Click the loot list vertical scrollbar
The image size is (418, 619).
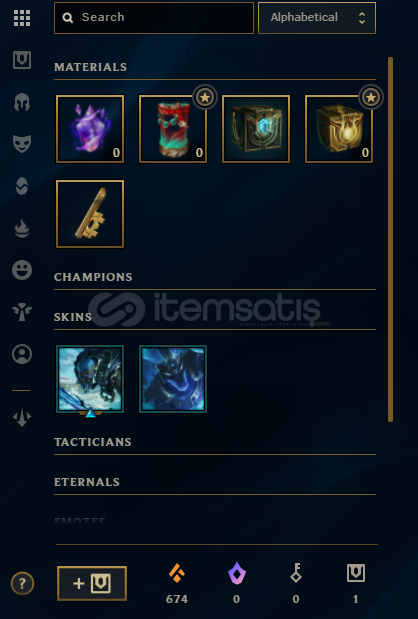point(390,240)
